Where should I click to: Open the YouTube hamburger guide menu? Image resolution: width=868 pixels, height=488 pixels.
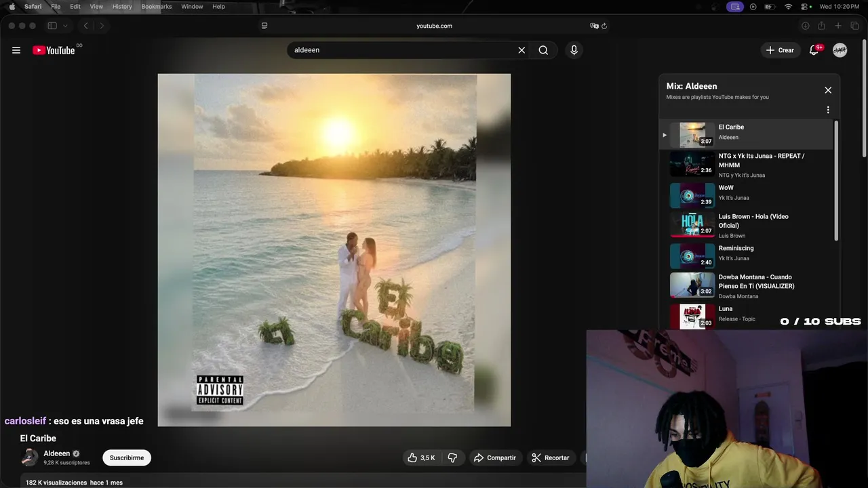tap(16, 50)
